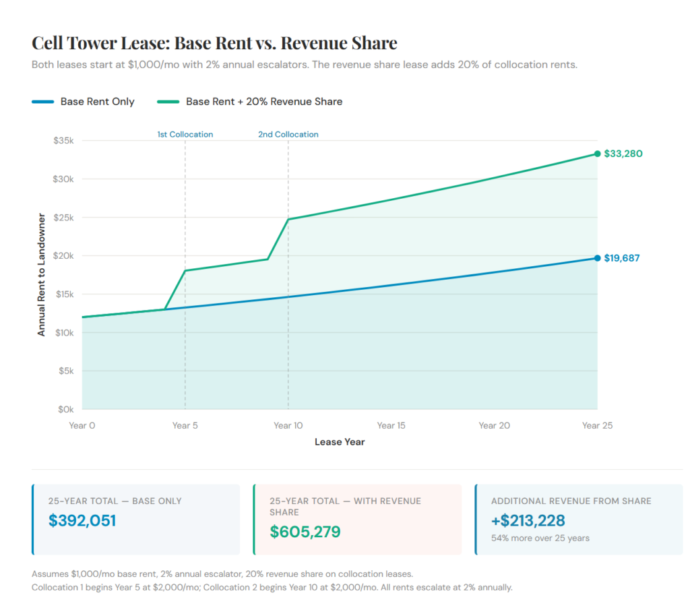Expand the assumptions footnote text
Screen dimensions: 690x616
[270, 580]
